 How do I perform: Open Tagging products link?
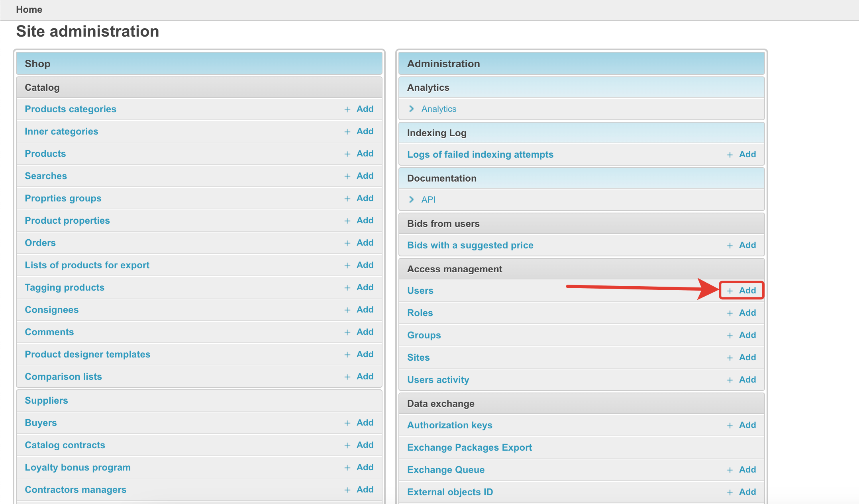tap(65, 287)
